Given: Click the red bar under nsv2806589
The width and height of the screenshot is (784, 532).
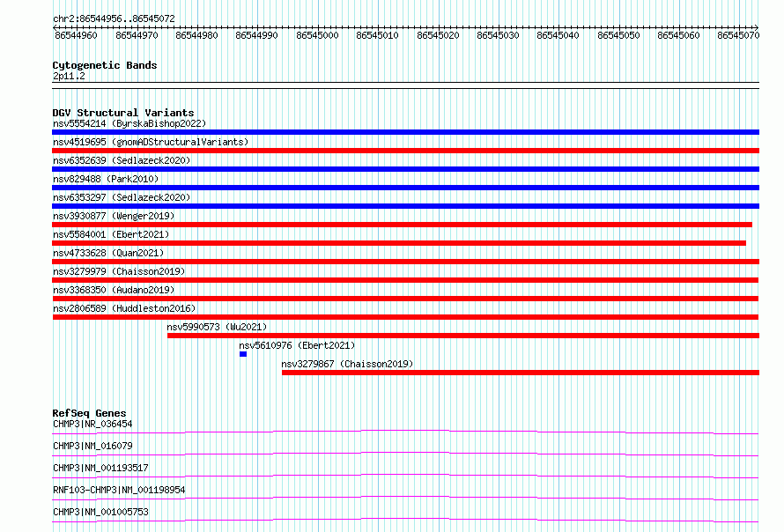Looking at the screenshot, I should coord(405,317).
